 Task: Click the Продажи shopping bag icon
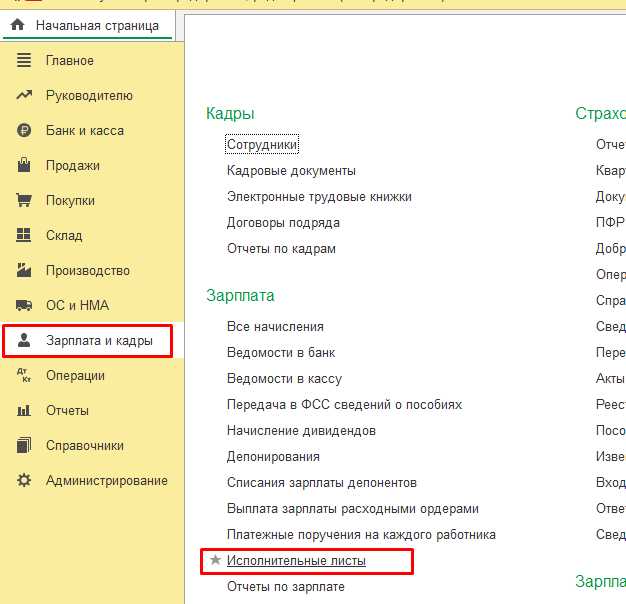(x=25, y=166)
